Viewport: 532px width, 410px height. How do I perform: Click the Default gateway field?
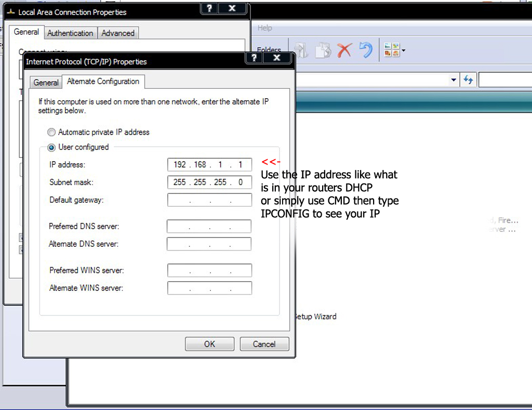[x=210, y=200]
